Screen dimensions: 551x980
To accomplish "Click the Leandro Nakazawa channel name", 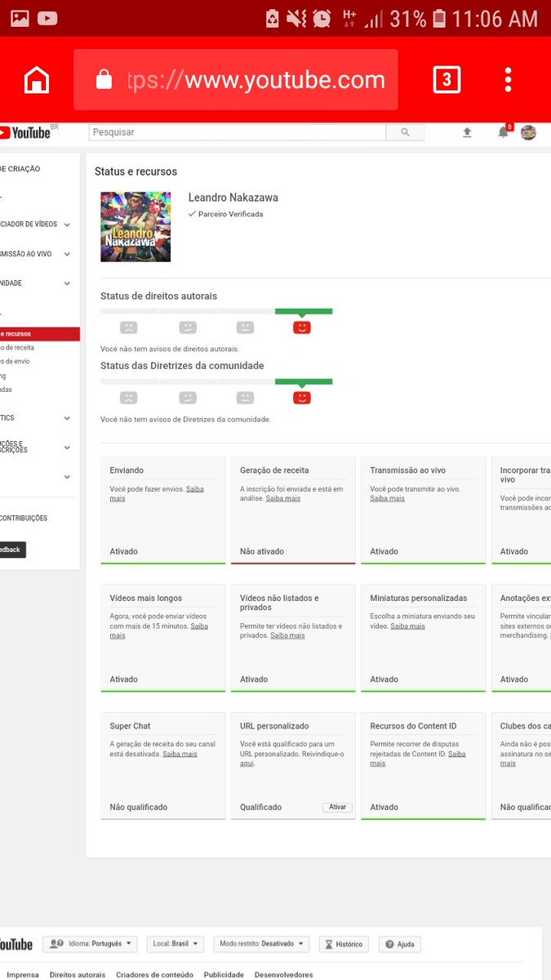I will [233, 198].
